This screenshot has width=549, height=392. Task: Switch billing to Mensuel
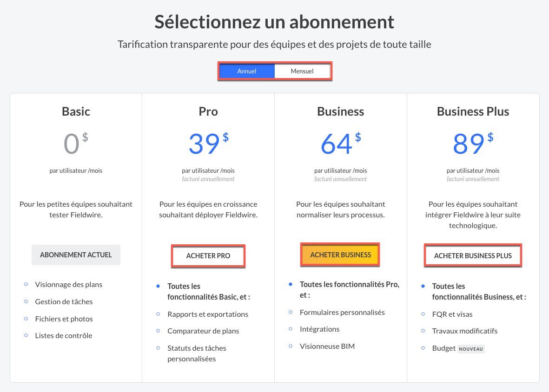(302, 71)
